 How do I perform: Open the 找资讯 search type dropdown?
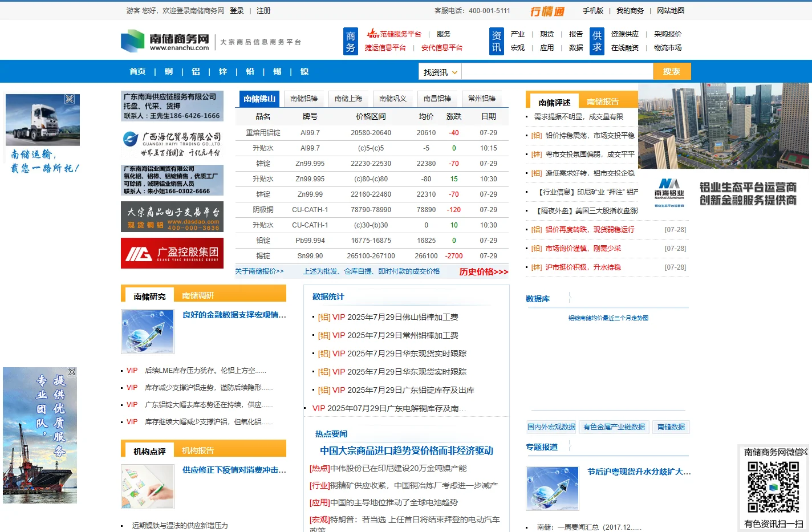[x=440, y=72]
